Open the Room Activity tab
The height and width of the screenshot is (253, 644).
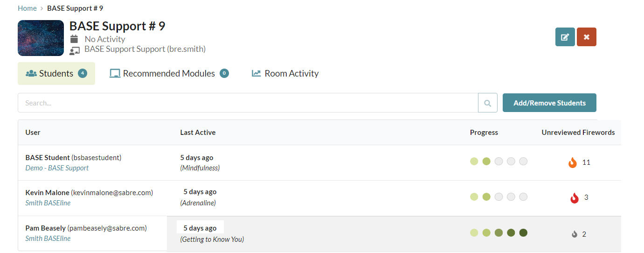[x=285, y=73]
